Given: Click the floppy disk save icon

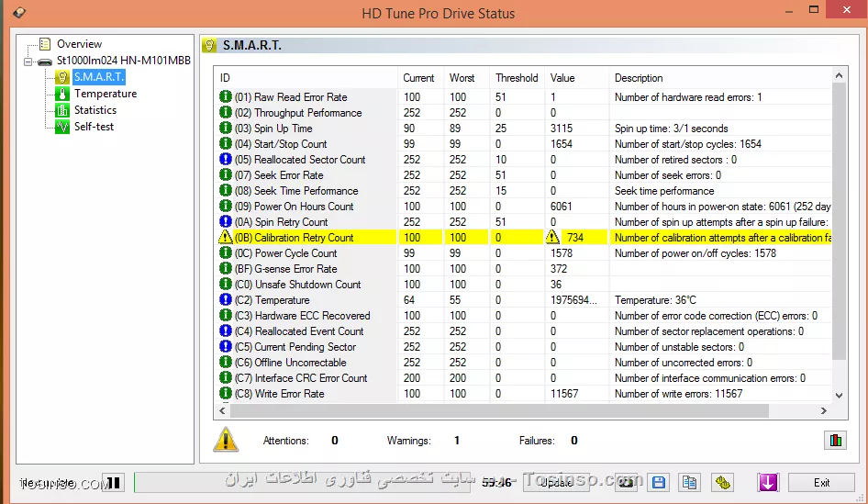Looking at the screenshot, I should pyautogui.click(x=658, y=482).
